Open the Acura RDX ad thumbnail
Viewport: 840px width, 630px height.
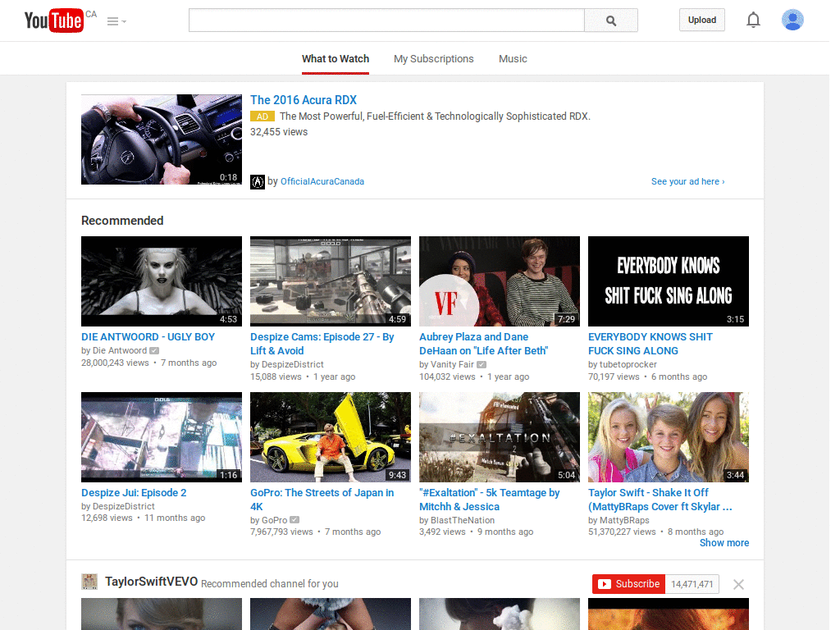point(162,139)
